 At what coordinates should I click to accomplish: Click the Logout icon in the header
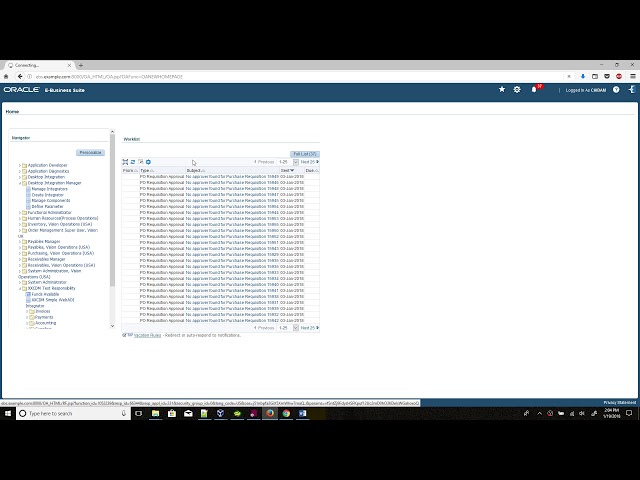pos(632,89)
